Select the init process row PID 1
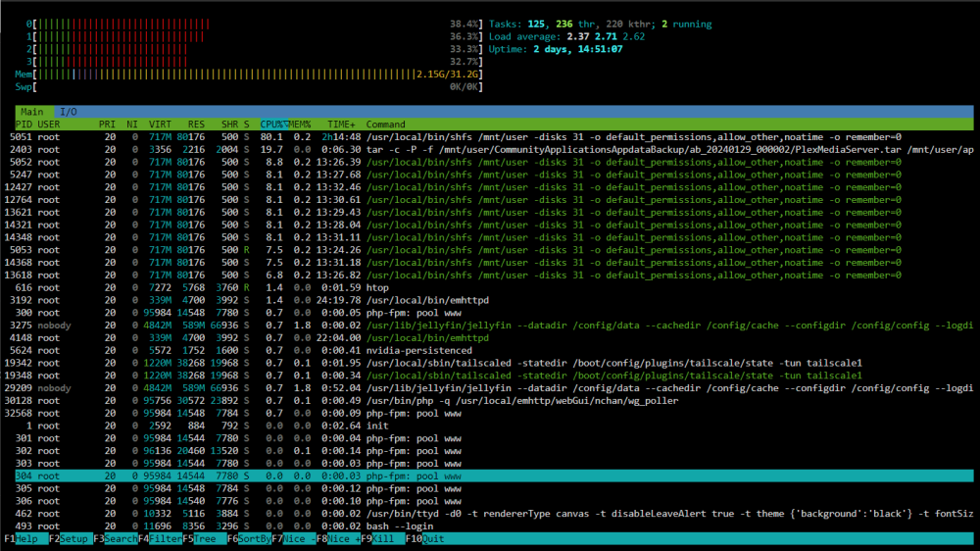Viewport: 980px width, 551px height. pos(490,426)
